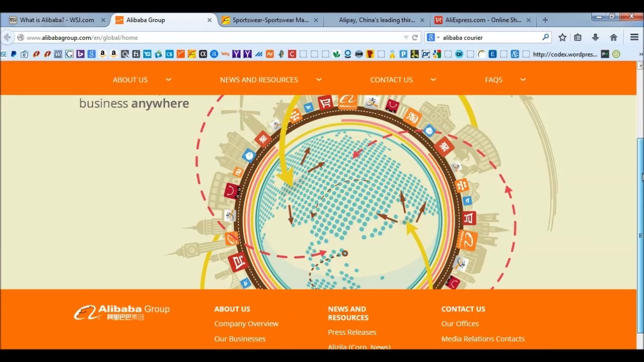Viewport: 644px width, 362px height.
Task: Expand the ABOUT US navigation dropdown arrow
Action: pos(169,79)
